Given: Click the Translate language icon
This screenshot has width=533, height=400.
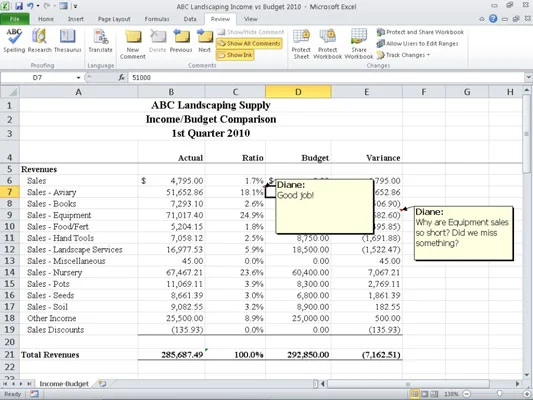Looking at the screenshot, I should (101, 41).
